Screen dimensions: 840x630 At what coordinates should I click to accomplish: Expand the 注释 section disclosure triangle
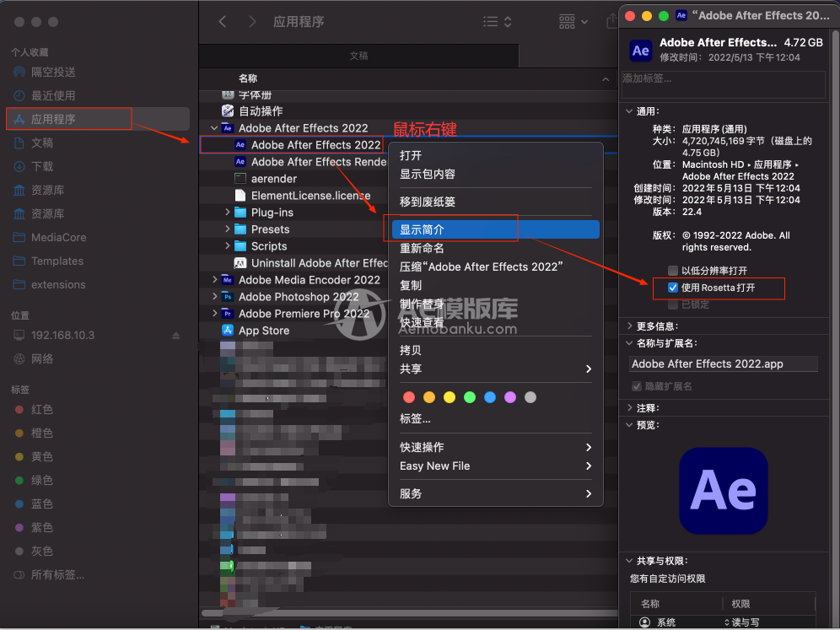pyautogui.click(x=629, y=407)
